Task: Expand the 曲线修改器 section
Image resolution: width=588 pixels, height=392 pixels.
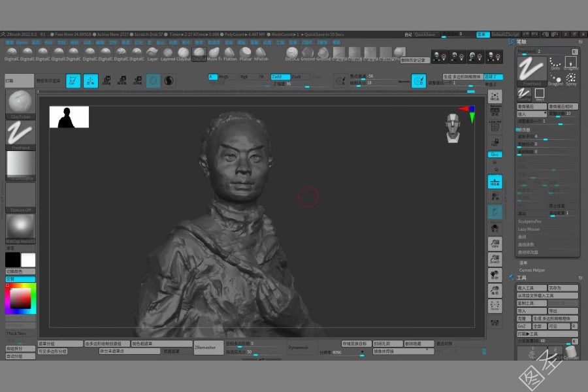Action: tap(528, 252)
